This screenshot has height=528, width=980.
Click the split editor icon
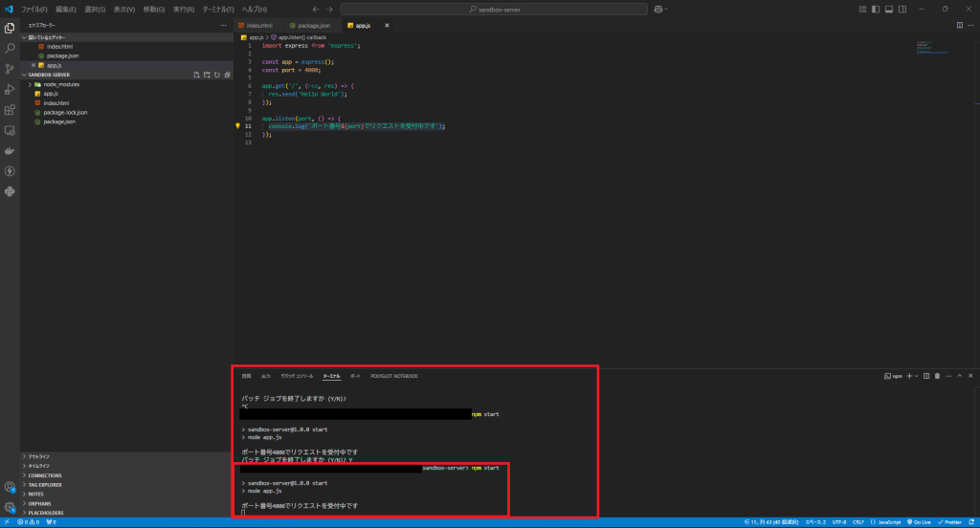pos(960,25)
